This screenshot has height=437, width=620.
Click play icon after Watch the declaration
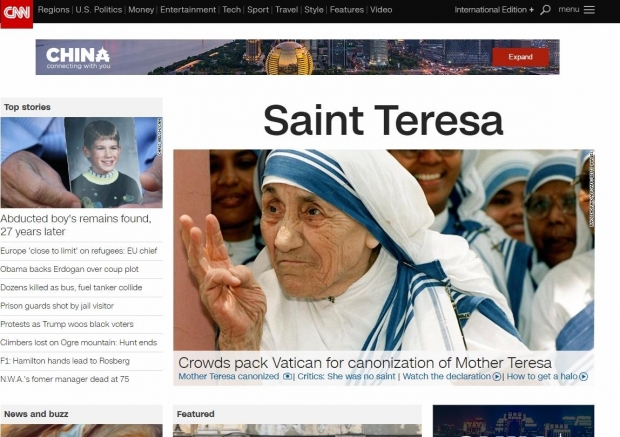point(497,377)
